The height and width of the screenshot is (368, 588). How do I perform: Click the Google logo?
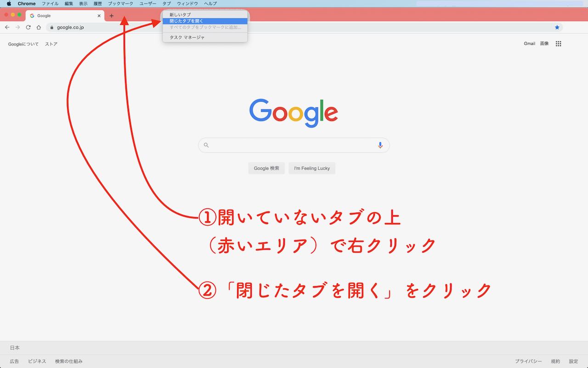pyautogui.click(x=294, y=113)
